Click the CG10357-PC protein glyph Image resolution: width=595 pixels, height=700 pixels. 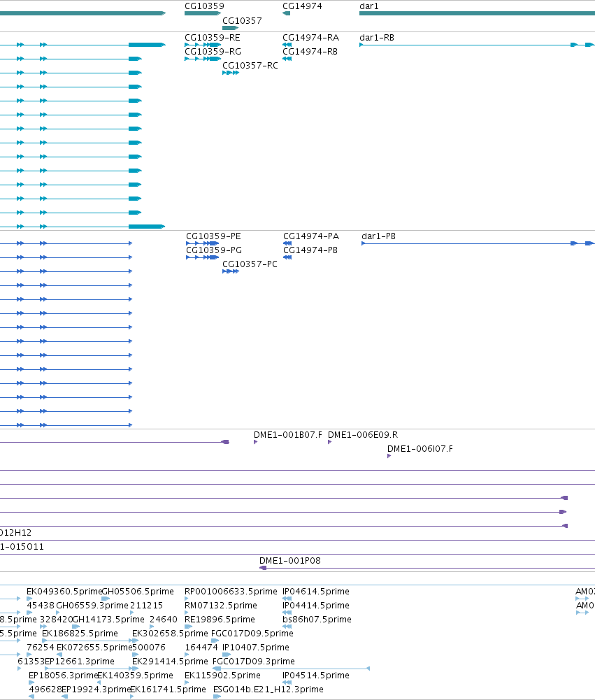pos(231,271)
